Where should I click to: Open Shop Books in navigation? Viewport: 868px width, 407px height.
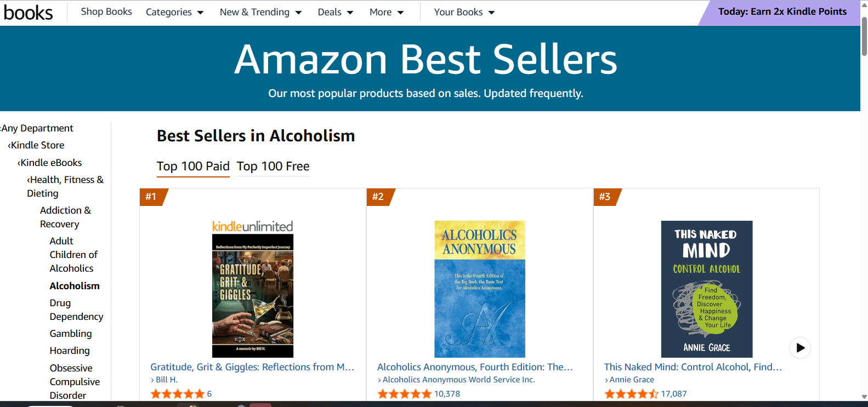[106, 12]
